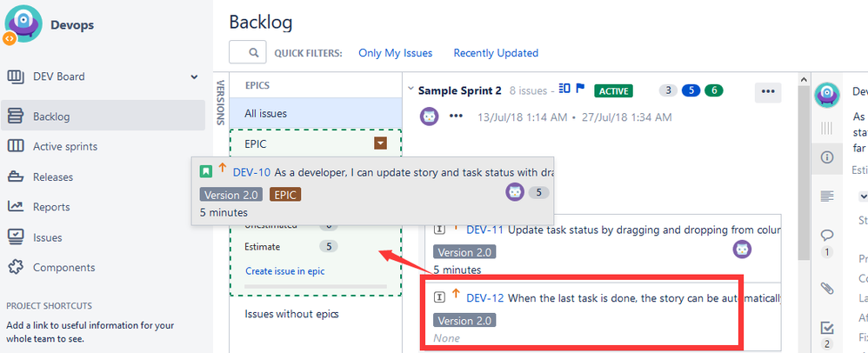
Task: Click the sub-task type icon on DEV-11
Action: pos(439,229)
